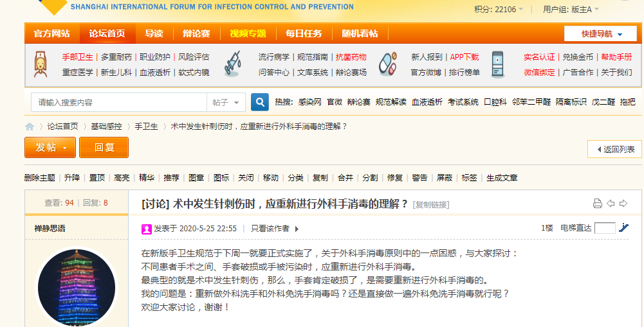
Task: Click 精华 moderation action
Action: coord(147,178)
